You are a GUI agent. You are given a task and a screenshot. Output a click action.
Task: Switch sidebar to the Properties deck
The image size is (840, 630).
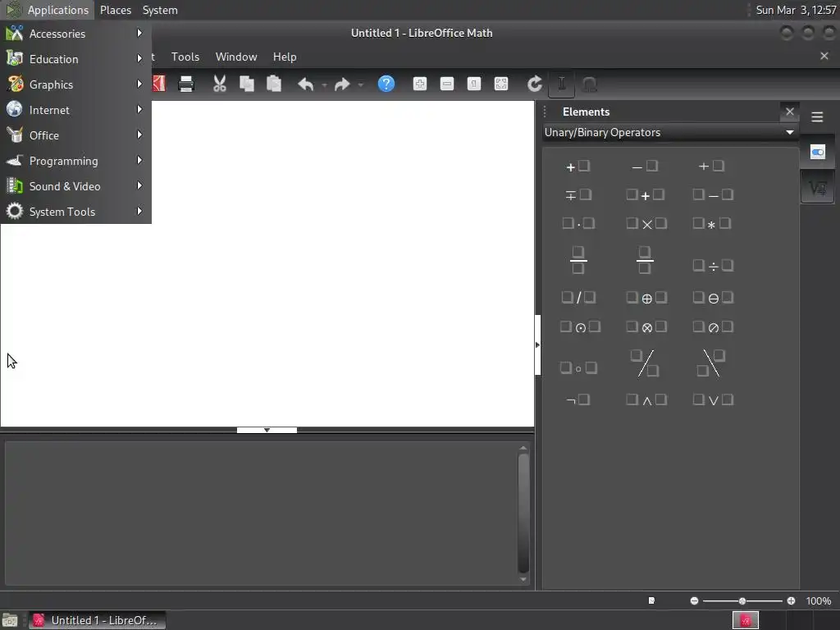(818, 153)
